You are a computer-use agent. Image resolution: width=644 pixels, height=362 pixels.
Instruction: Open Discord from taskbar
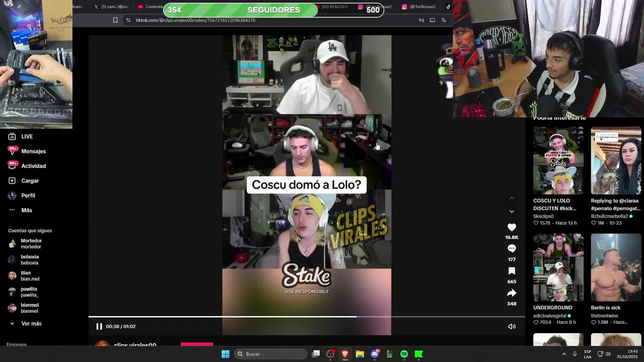[x=374, y=354]
